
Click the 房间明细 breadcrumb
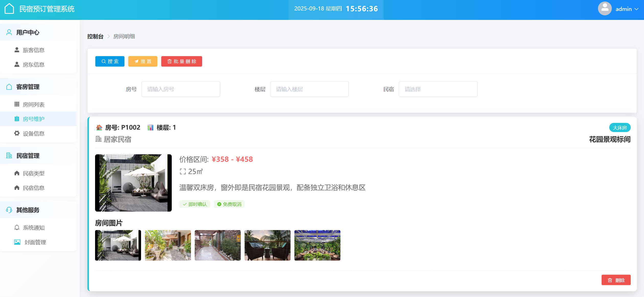click(x=124, y=36)
